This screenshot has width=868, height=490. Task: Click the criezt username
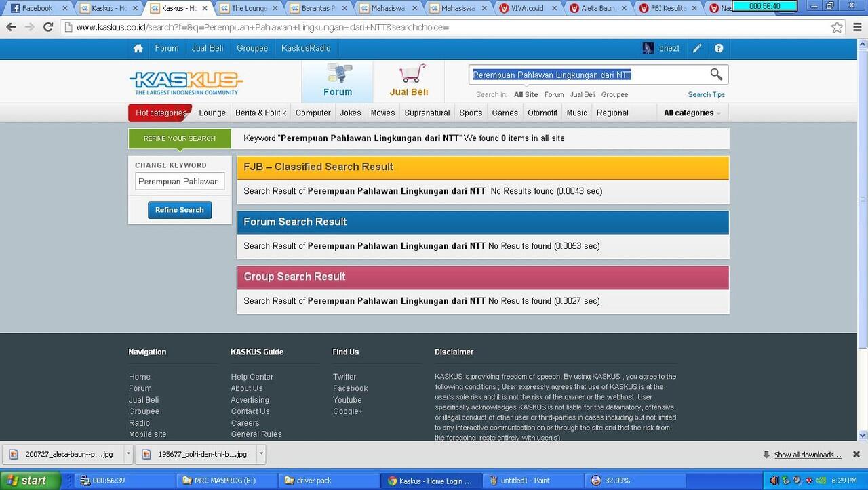[x=669, y=48]
